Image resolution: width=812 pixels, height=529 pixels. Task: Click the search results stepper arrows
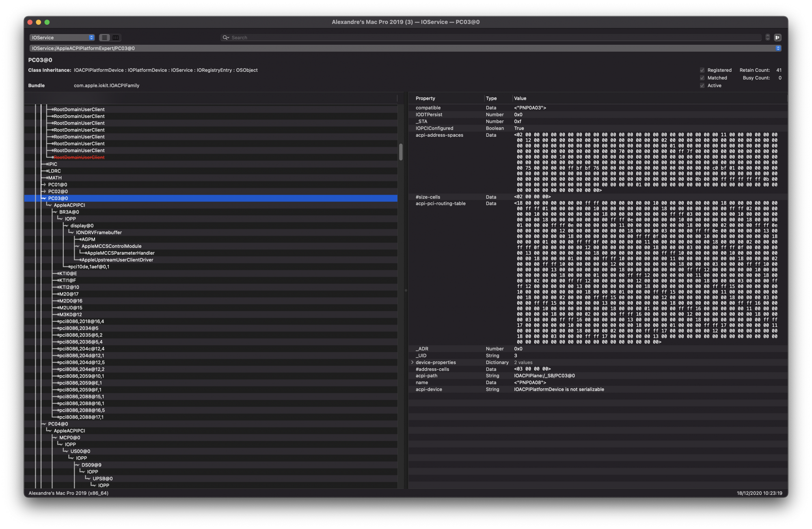click(767, 38)
